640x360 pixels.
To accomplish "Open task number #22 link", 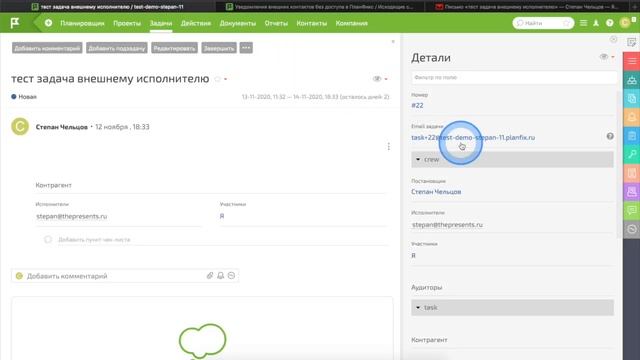I will pos(417,105).
